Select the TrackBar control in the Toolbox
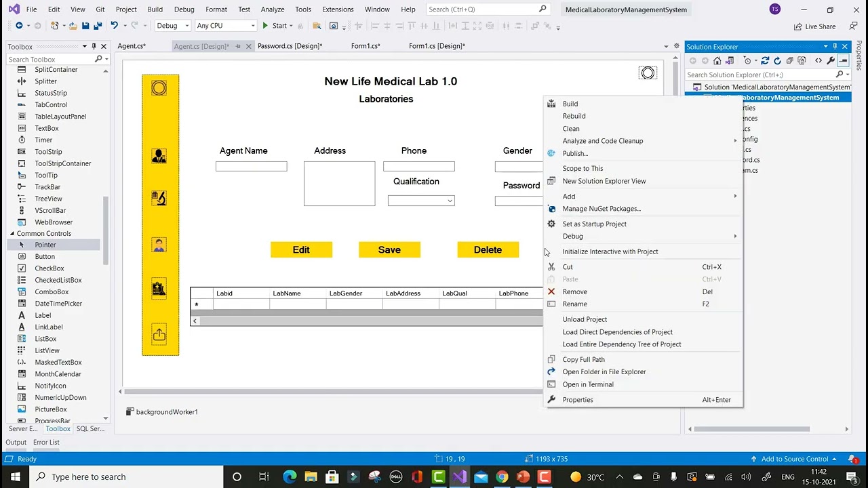The height and width of the screenshot is (488, 868). coord(47,187)
